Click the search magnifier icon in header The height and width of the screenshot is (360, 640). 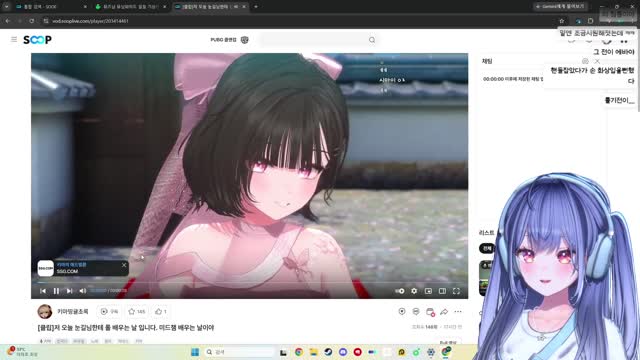tap(372, 40)
